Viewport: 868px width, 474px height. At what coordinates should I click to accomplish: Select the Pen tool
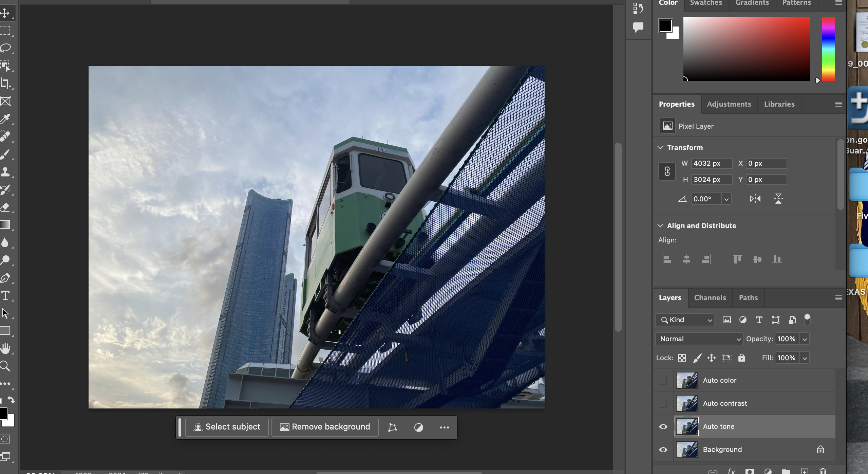[5, 278]
